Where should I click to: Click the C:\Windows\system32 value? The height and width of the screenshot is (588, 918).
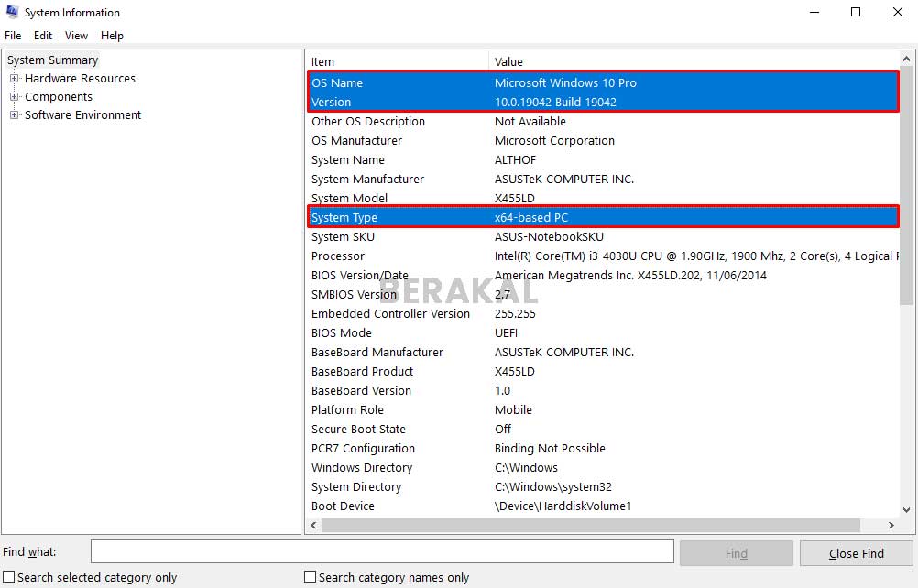click(x=553, y=486)
